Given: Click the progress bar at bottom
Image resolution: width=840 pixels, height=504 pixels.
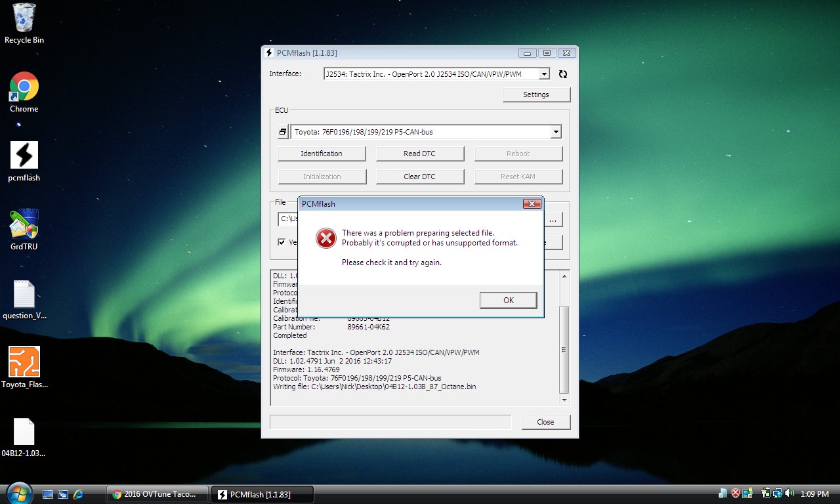Looking at the screenshot, I should coord(390,422).
